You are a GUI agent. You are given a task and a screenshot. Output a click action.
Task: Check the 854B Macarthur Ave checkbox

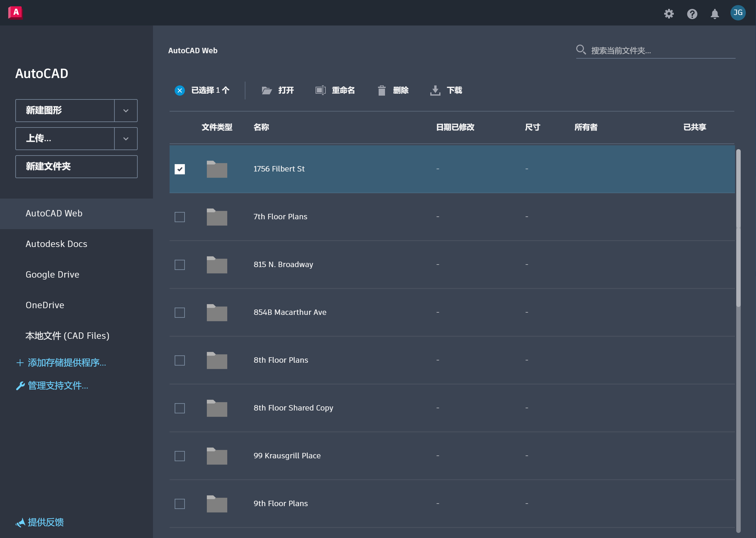[x=179, y=312]
